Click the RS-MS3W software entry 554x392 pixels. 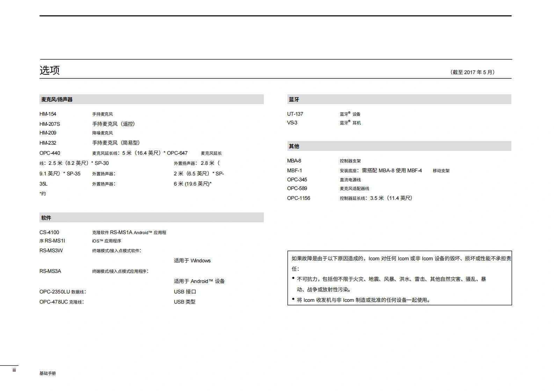coord(51,251)
